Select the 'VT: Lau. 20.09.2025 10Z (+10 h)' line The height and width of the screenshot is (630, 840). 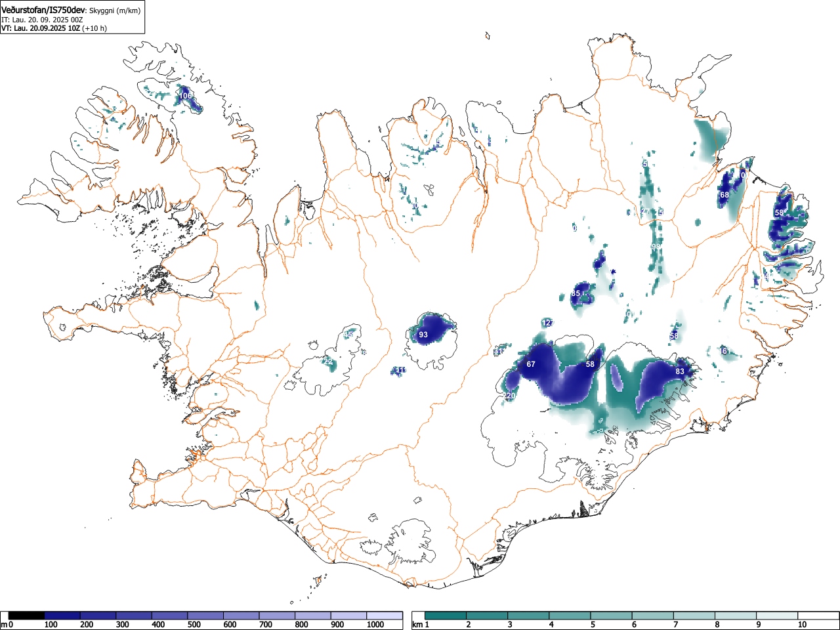(x=54, y=28)
